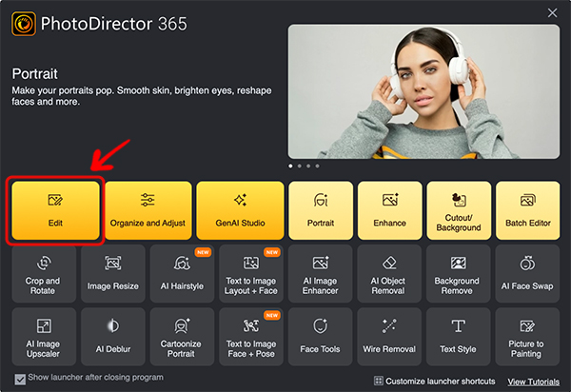Open Cartoonize Portrait tool
Viewport: 571px width, 392px height.
click(x=182, y=337)
